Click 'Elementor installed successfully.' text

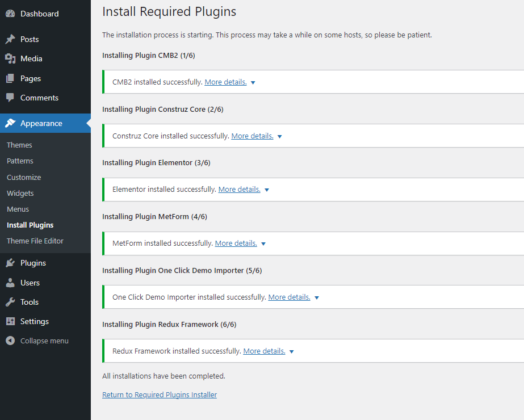(164, 190)
